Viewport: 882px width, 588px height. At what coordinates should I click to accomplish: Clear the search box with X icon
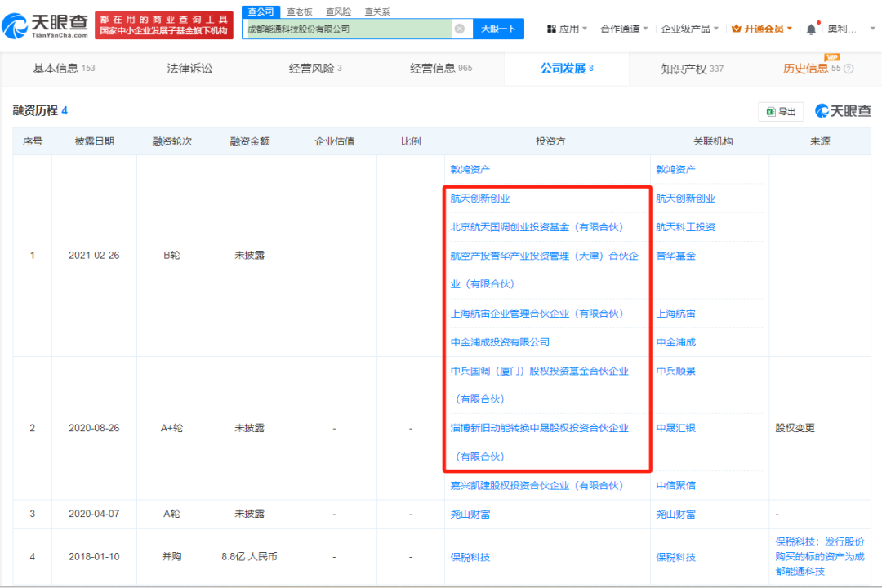(460, 29)
